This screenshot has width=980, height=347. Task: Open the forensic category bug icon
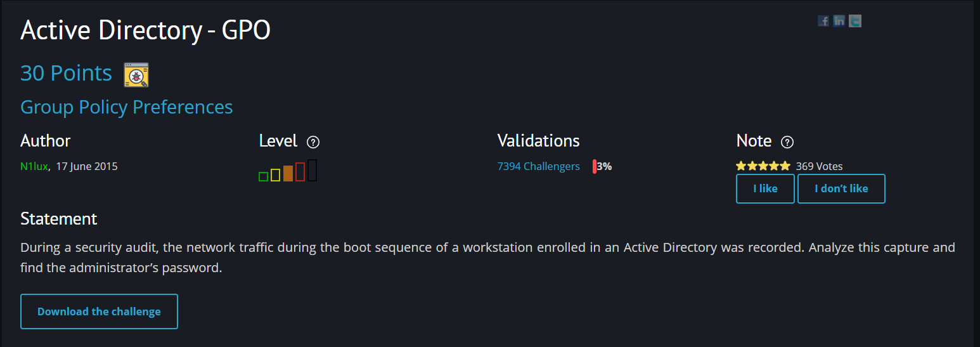(136, 74)
